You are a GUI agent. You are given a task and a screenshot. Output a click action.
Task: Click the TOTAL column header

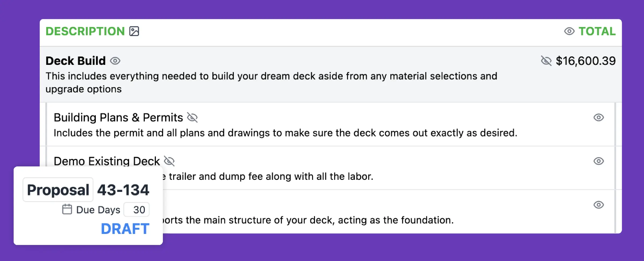coord(597,31)
